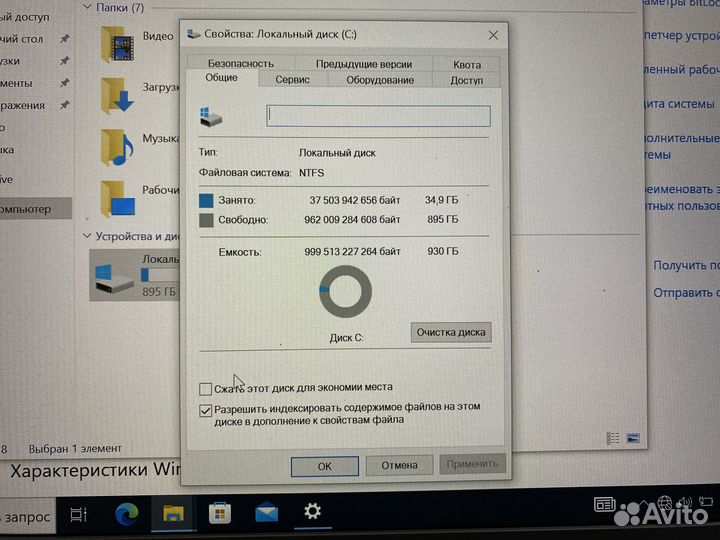Open Microsoft Store from taskbar
720x540 pixels.
tap(220, 513)
